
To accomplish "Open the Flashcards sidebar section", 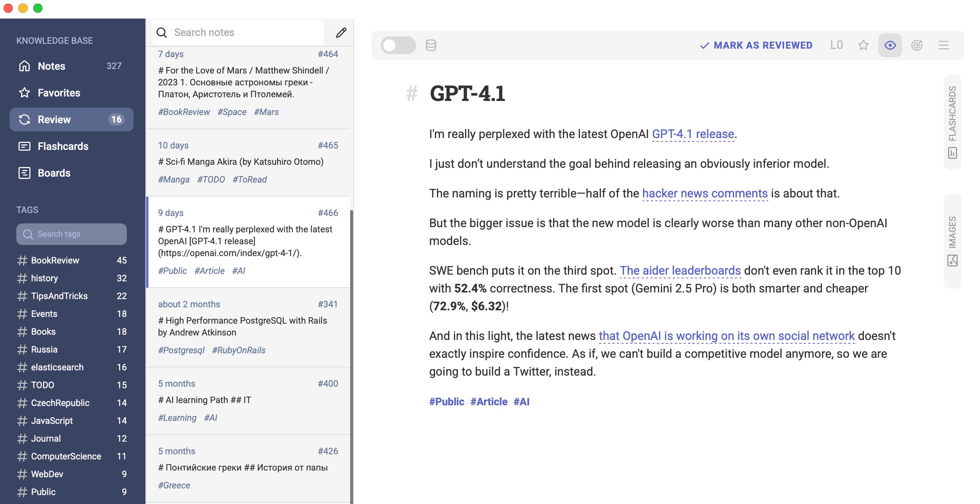I will pyautogui.click(x=63, y=146).
